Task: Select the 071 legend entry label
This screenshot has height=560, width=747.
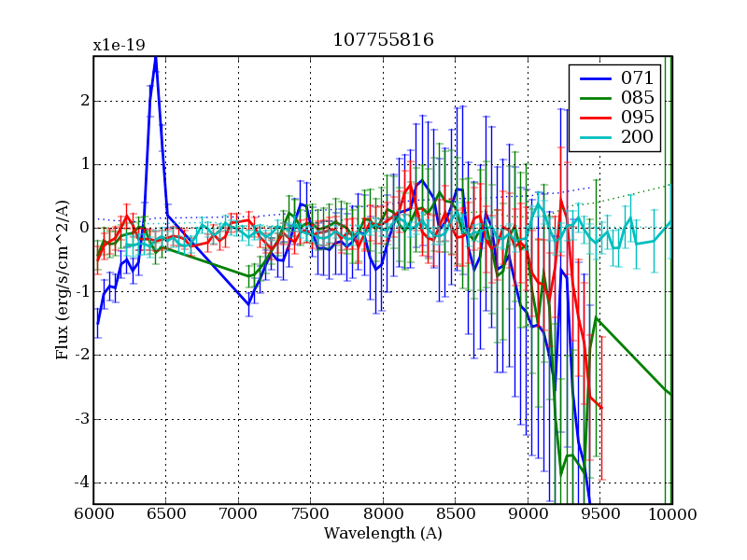Action: (x=637, y=77)
